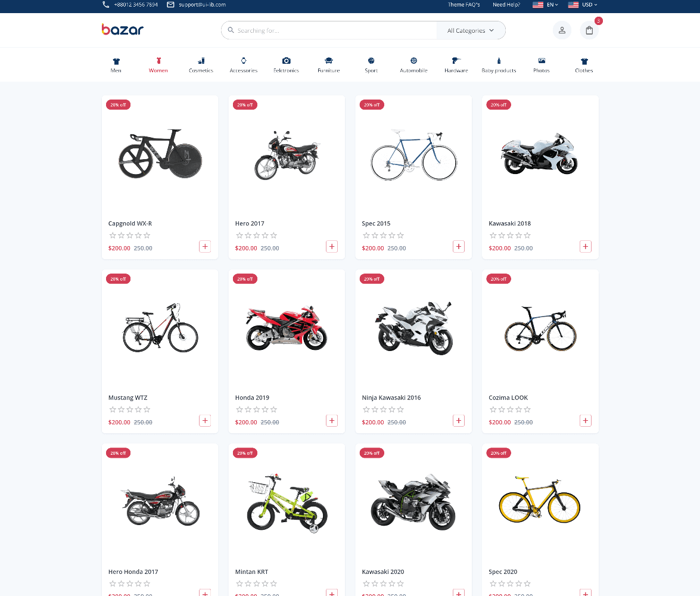Add Honda 2019 to cart with plus

[332, 420]
